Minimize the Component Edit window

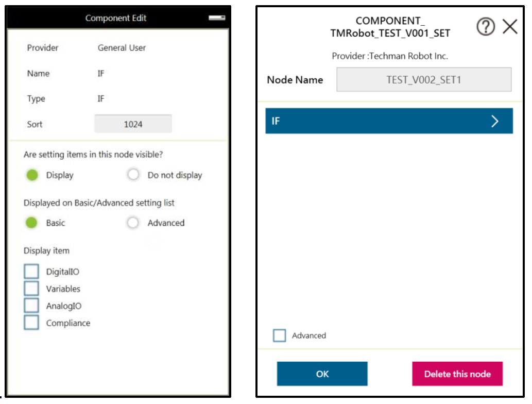[217, 18]
